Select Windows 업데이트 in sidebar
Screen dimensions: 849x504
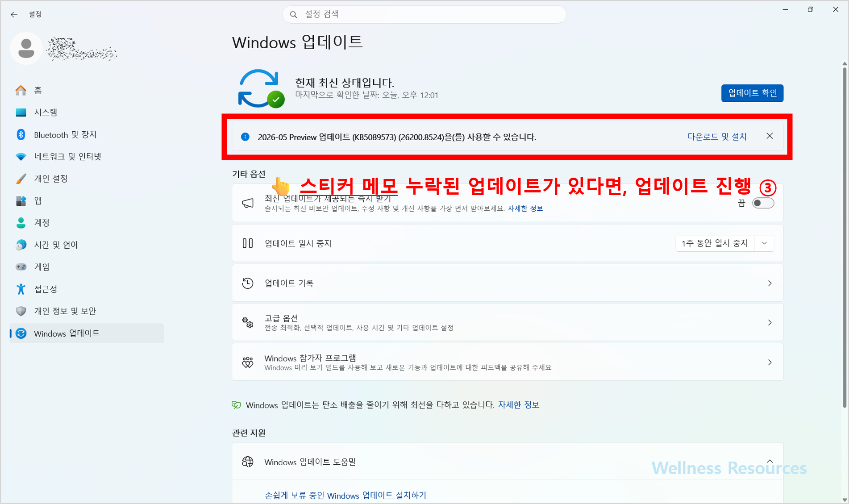click(x=87, y=333)
